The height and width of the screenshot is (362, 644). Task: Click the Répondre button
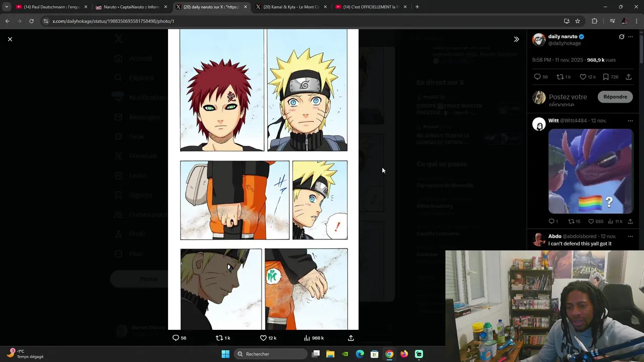coord(615,97)
